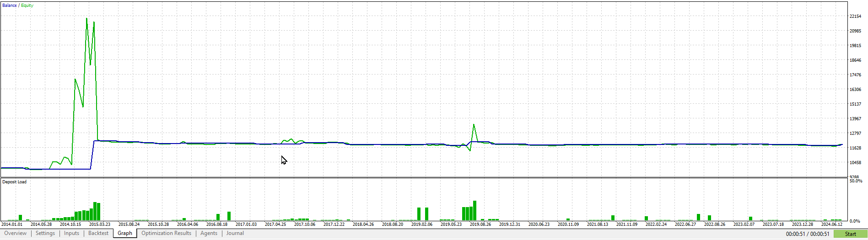Click the 11628 price axis label

855,148
